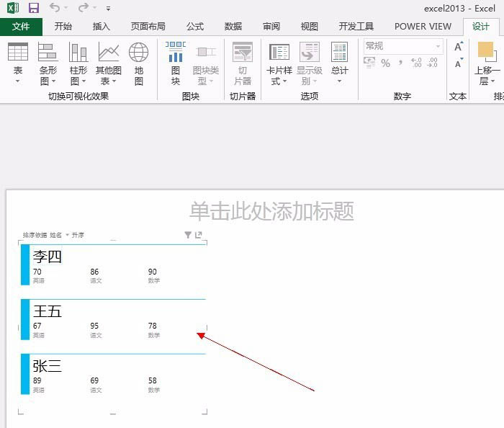Click the filter funnel icon above cards

pos(188,235)
